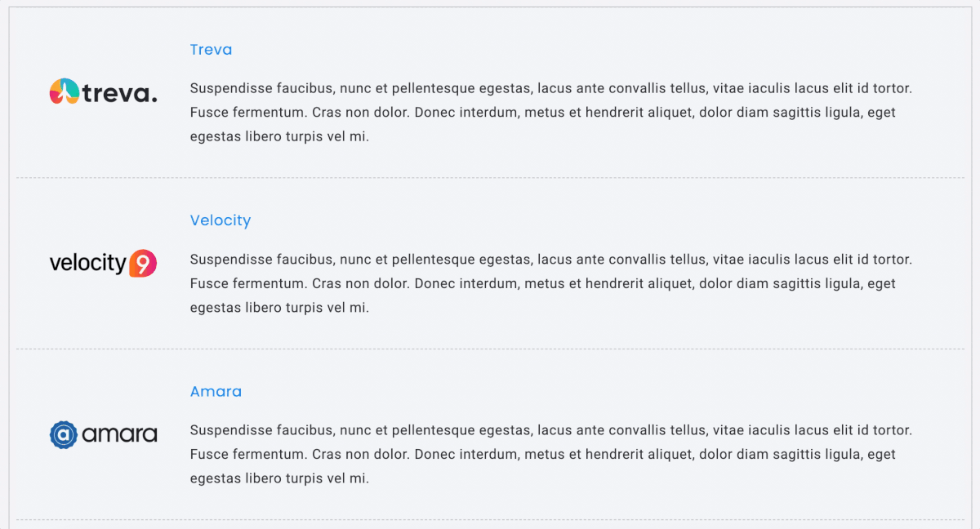Click the Treva rocket circle icon
980x529 pixels.
[64, 92]
